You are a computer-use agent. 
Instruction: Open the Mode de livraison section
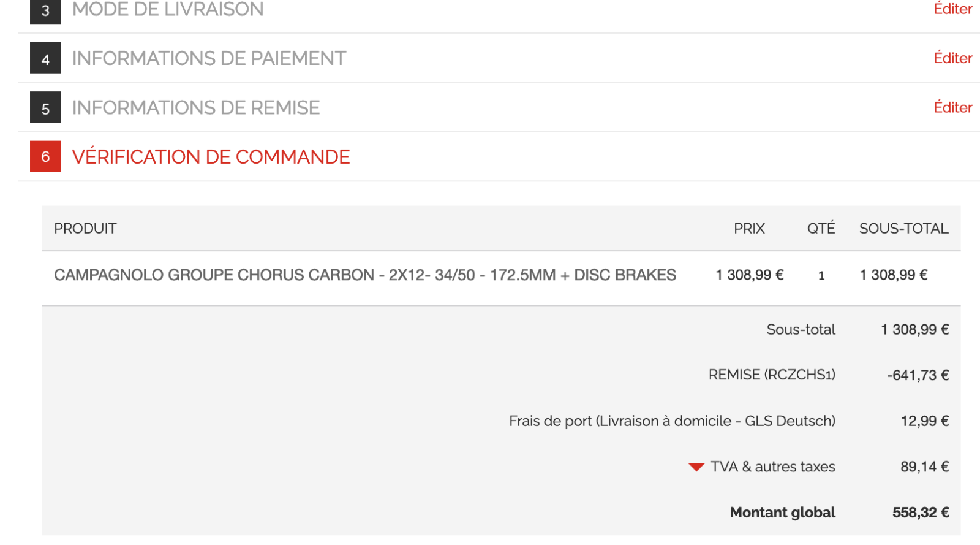click(x=168, y=9)
